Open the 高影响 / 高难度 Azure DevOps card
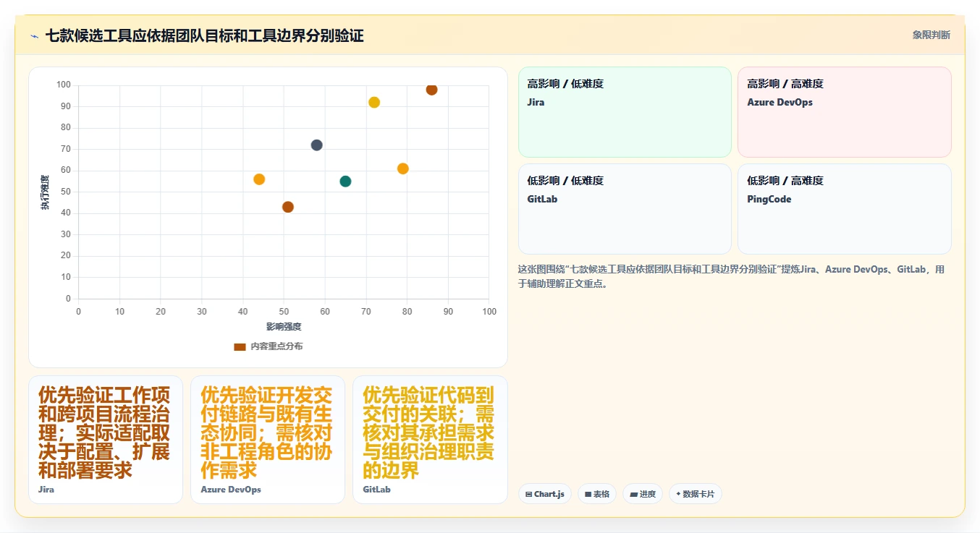 tap(844, 112)
